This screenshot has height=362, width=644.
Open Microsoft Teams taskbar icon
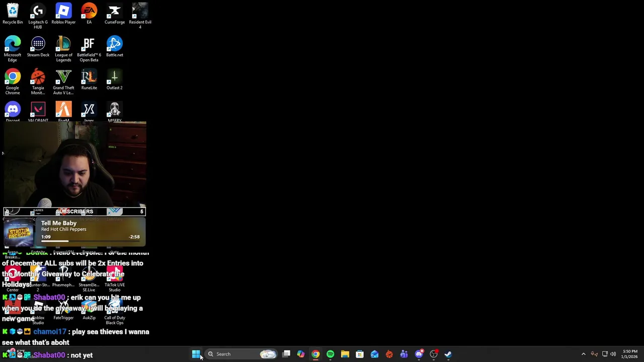tap(404, 354)
